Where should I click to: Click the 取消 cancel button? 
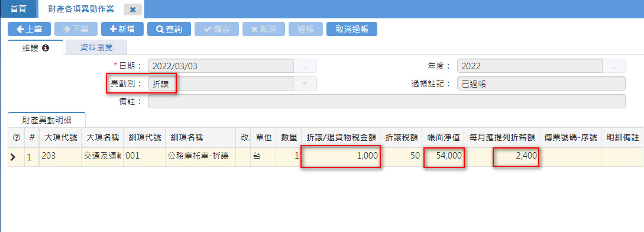tap(263, 29)
